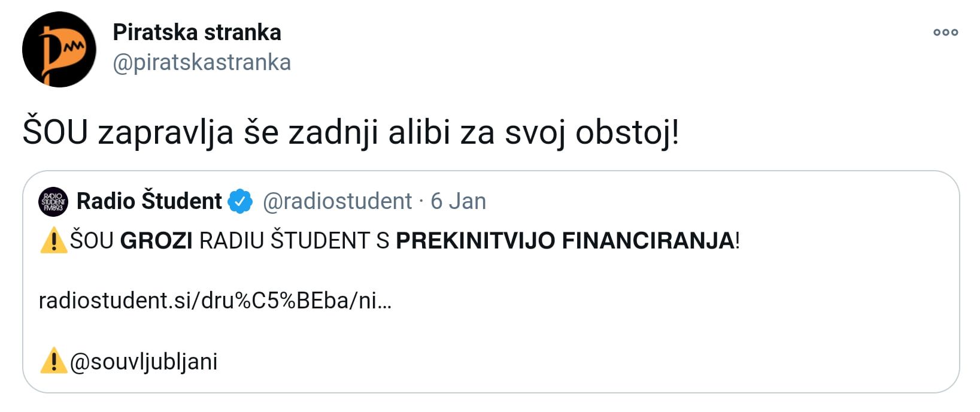Click the bolded phrase PREKINITVIJO FINANCIRANJA

click(569, 241)
